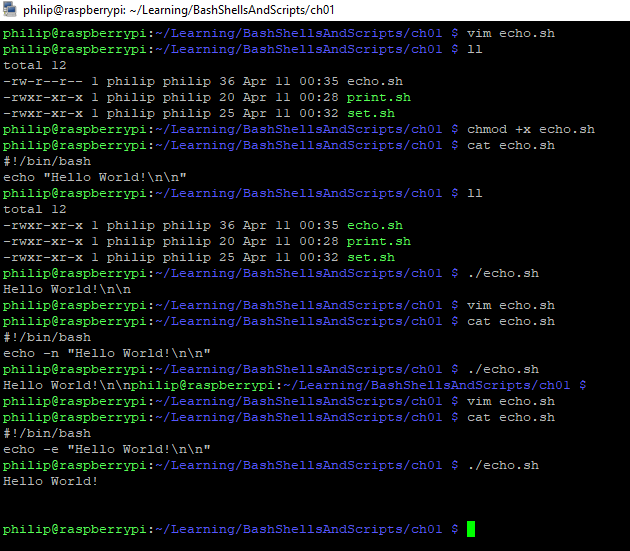Click the window title ending in ch01

[179, 10]
